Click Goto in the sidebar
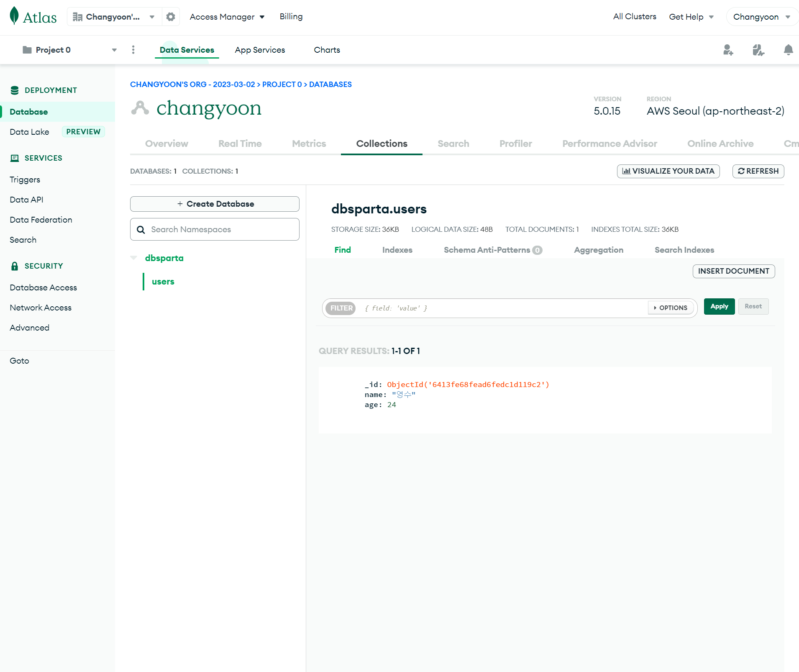This screenshot has height=672, width=799. 20,361
